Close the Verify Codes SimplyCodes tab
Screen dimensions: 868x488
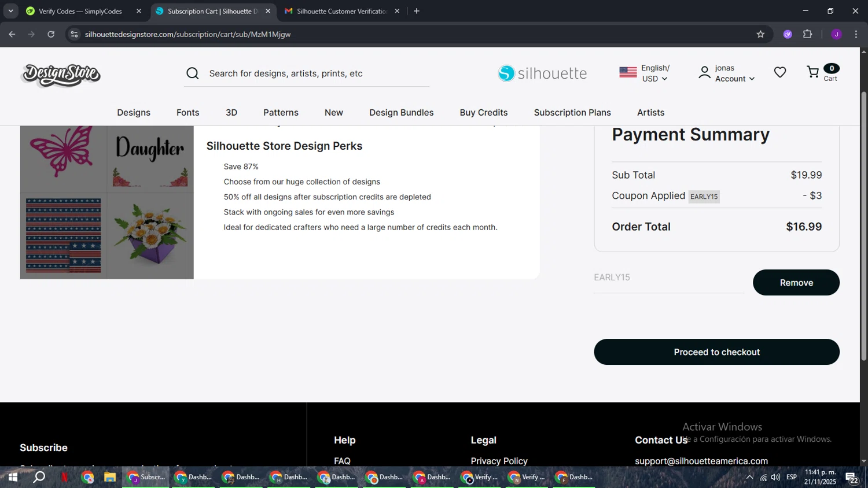pos(139,11)
